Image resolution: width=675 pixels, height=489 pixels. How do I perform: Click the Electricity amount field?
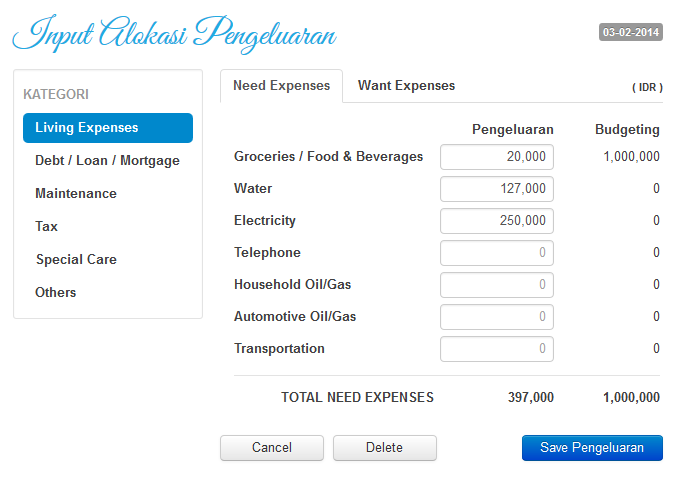[496, 221]
